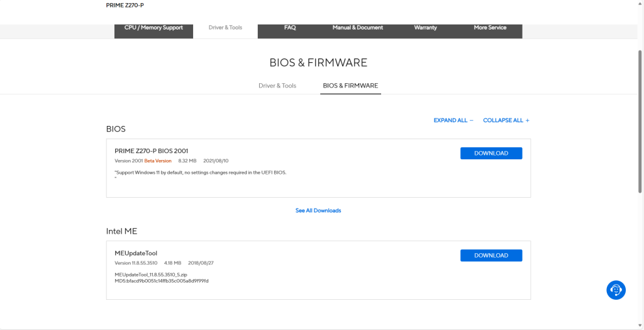644x330 pixels.
Task: Download the MEUpdateTool package
Action: click(x=491, y=256)
